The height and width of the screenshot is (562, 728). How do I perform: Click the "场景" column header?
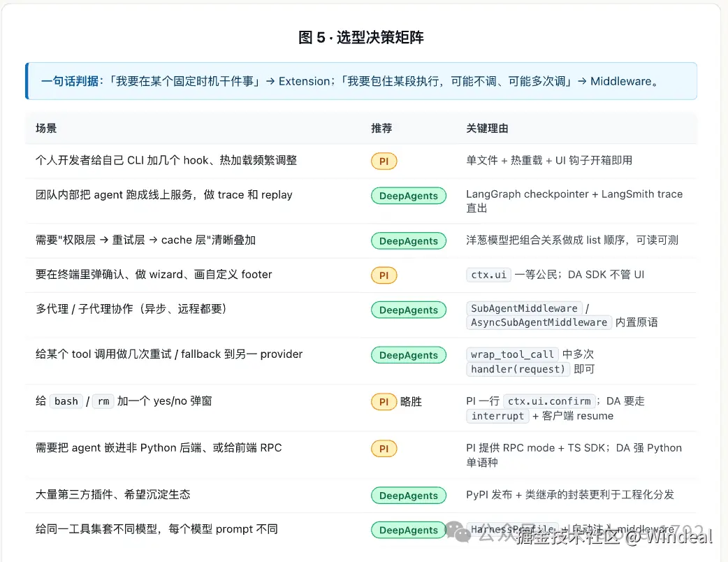click(46, 128)
